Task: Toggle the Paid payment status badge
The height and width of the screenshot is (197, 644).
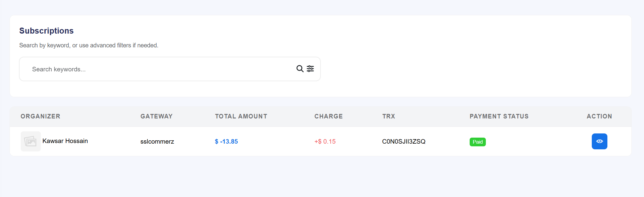Action: pyautogui.click(x=477, y=142)
